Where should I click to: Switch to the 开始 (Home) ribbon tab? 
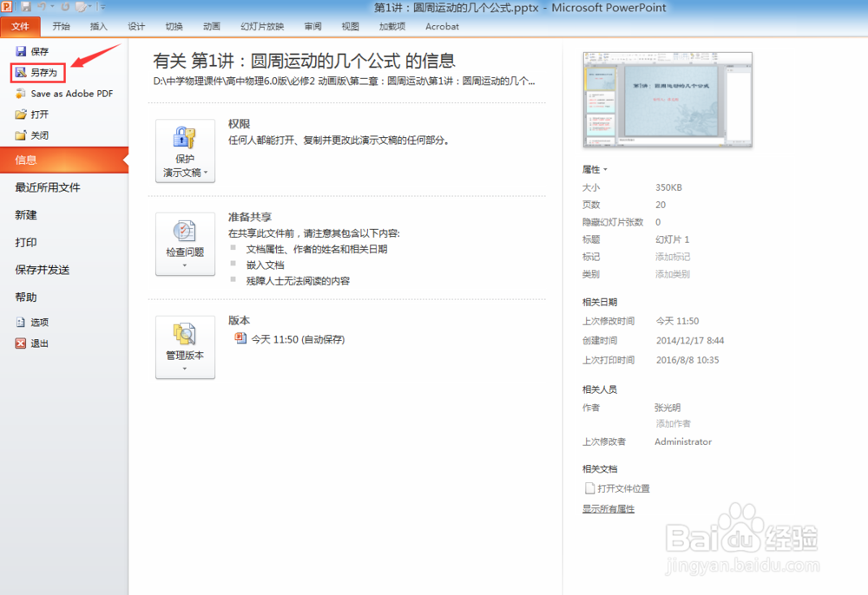click(x=61, y=26)
